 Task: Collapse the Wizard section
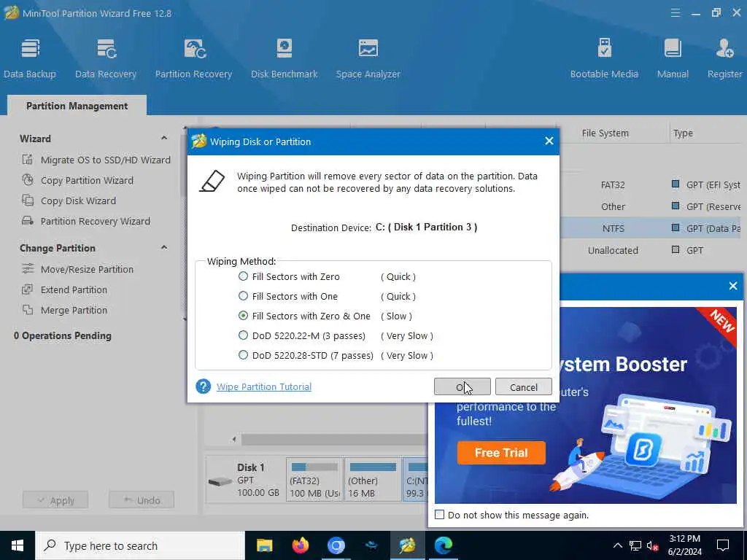pos(164,138)
